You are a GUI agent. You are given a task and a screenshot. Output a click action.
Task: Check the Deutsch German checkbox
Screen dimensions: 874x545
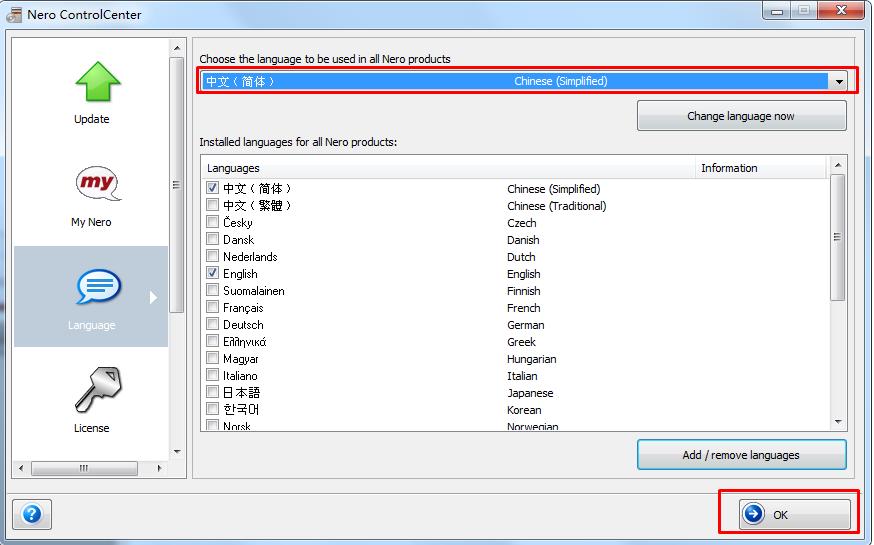212,324
